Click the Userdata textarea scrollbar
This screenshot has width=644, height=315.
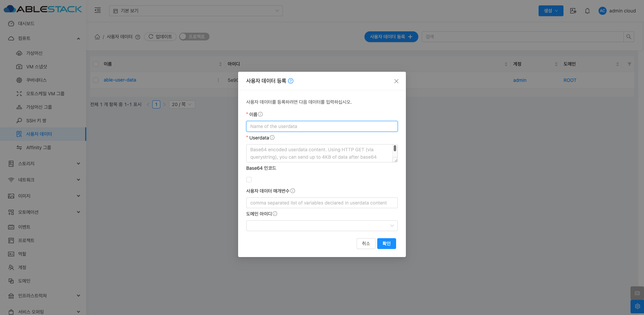[x=395, y=149]
